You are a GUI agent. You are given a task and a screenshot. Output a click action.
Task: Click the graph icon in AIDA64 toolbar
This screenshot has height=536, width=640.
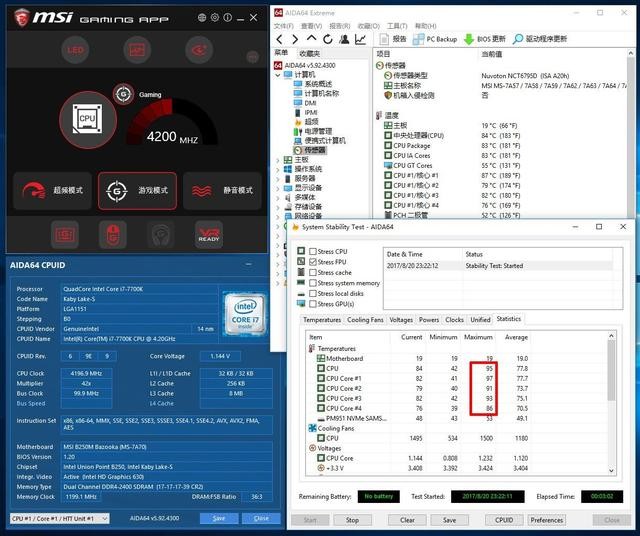coord(360,39)
